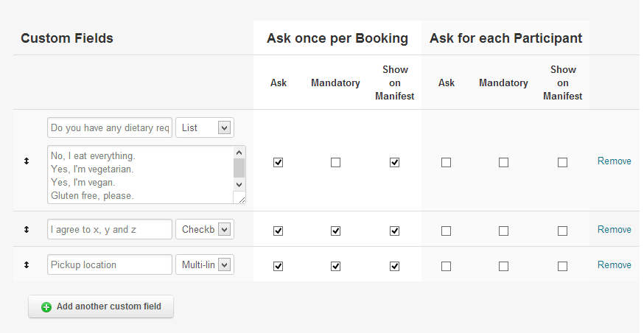Remove the Pickup location custom field
This screenshot has width=644, height=333.
614,265
